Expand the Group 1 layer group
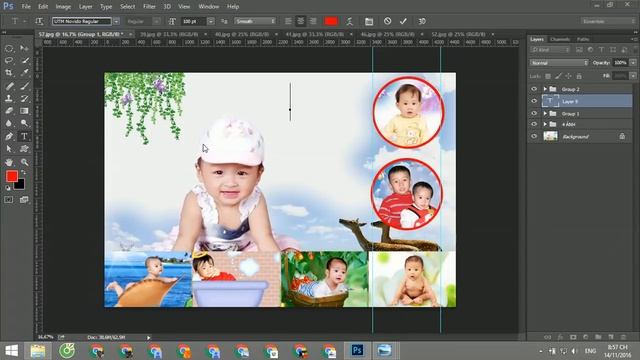This screenshot has height=360, width=640. [x=545, y=113]
